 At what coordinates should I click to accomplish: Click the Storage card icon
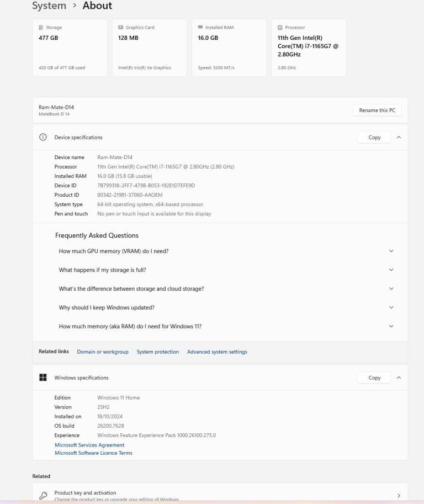tap(41, 28)
